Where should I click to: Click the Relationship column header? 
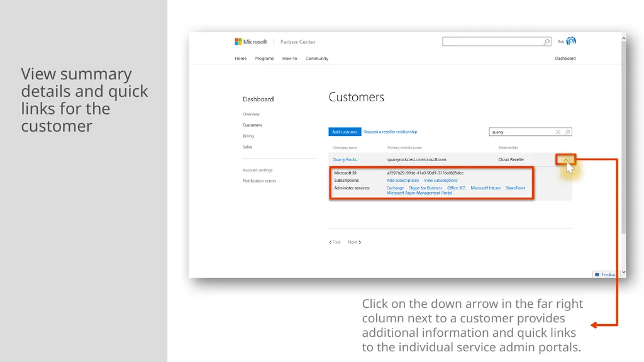coord(508,148)
